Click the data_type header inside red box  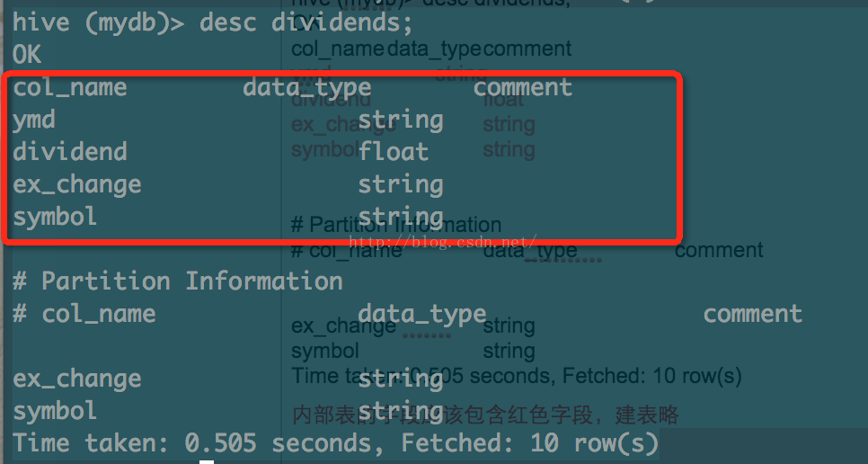306,87
